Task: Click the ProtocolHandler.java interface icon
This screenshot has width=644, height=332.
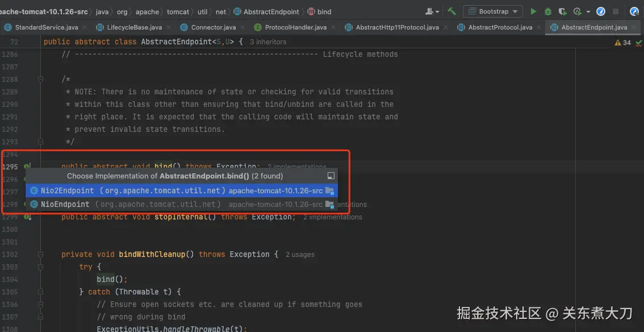Action: (257, 27)
